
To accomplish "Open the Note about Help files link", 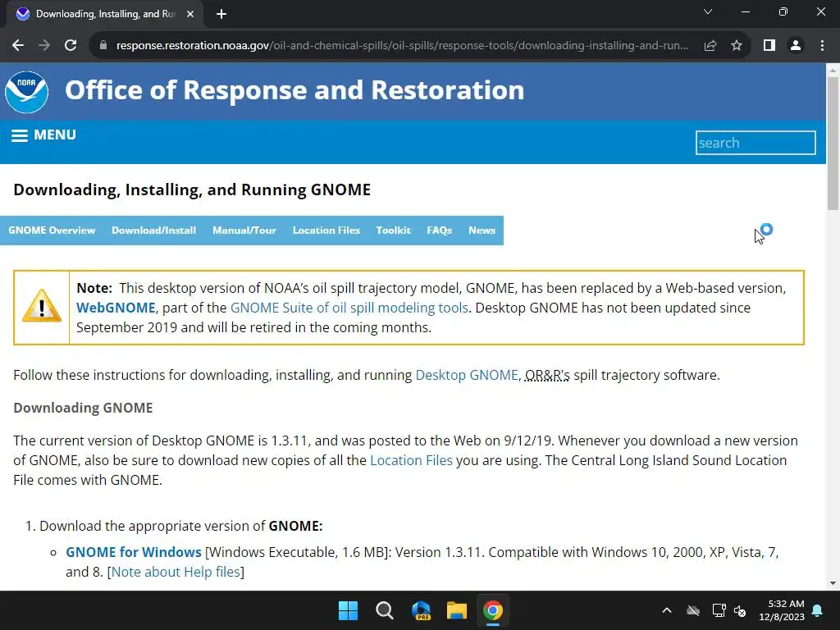I will tap(176, 572).
